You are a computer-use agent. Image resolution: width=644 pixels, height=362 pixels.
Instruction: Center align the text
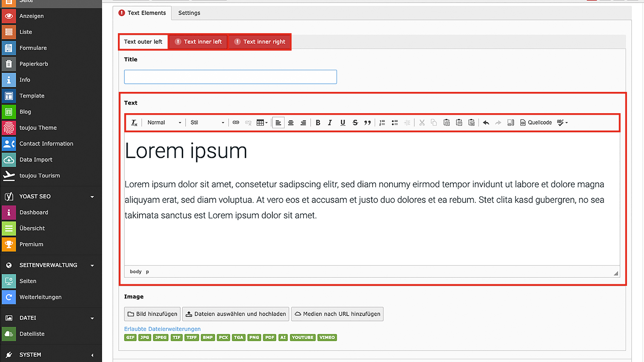pyautogui.click(x=291, y=123)
